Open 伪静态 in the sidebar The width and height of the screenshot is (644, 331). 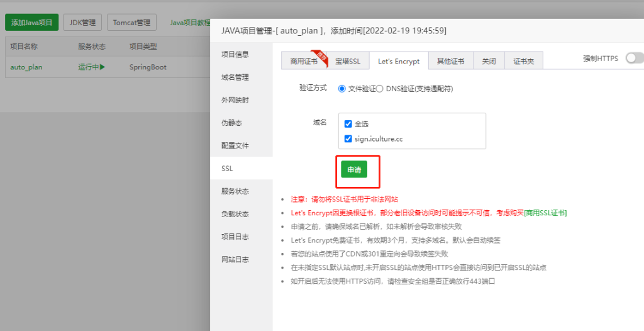point(241,123)
